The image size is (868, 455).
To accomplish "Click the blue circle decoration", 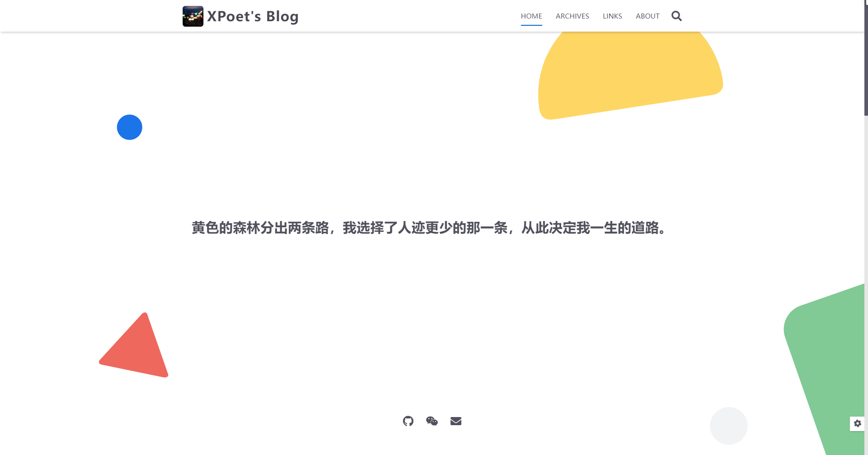I will point(129,127).
